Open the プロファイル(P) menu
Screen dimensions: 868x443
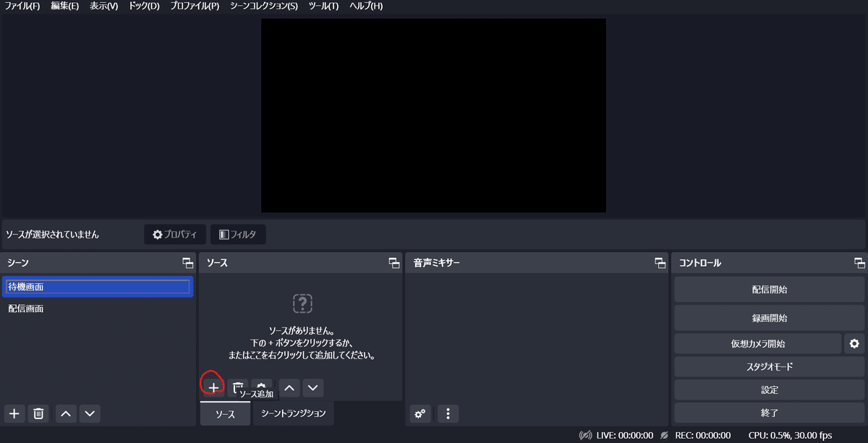[195, 6]
